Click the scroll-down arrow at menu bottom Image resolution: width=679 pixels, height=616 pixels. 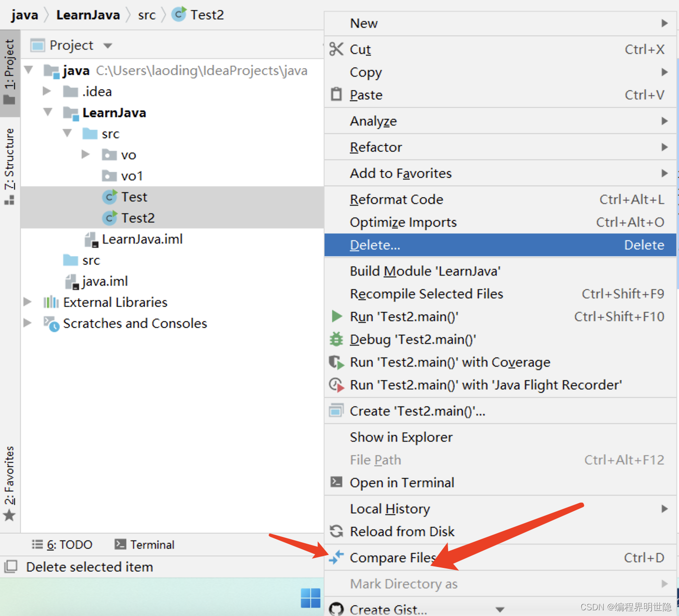point(500,609)
